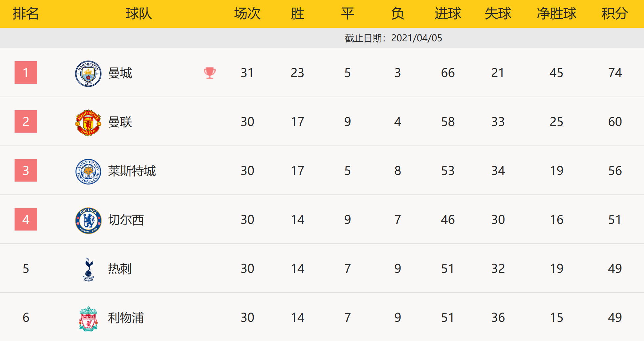Click the 场次 column header
Screen dimensions: 644x341
(247, 14)
